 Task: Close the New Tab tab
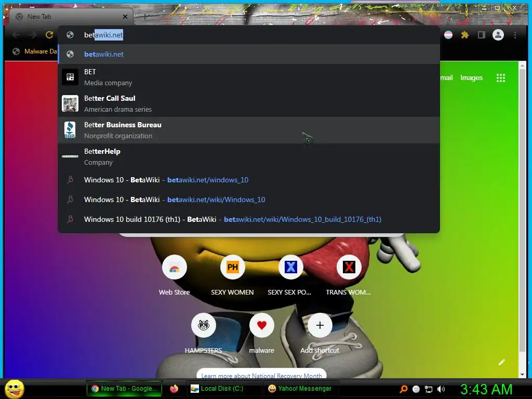point(125,16)
